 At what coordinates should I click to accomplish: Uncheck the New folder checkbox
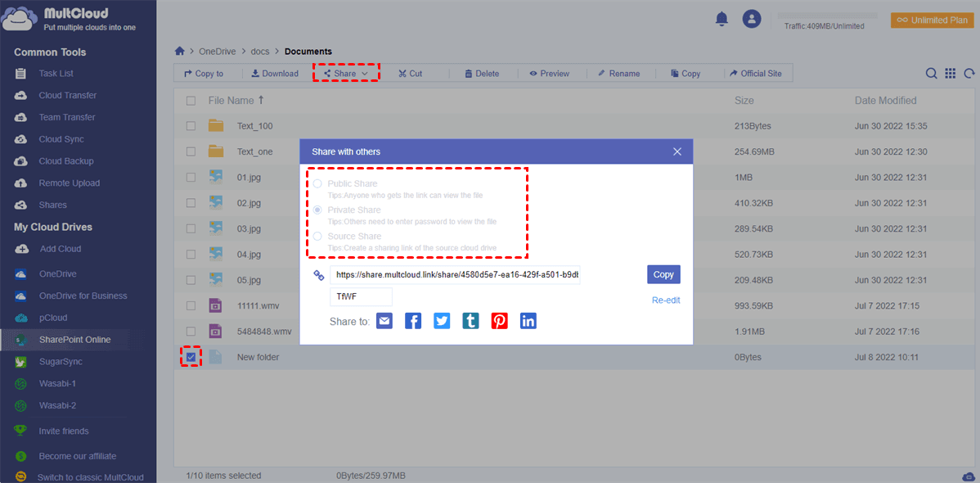[191, 357]
